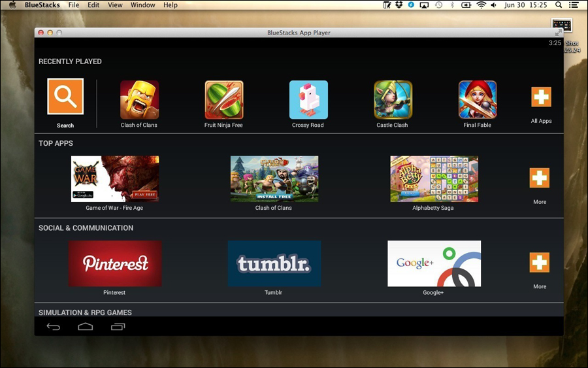Select the Game of War banner
The width and height of the screenshot is (588, 368).
pos(115,178)
